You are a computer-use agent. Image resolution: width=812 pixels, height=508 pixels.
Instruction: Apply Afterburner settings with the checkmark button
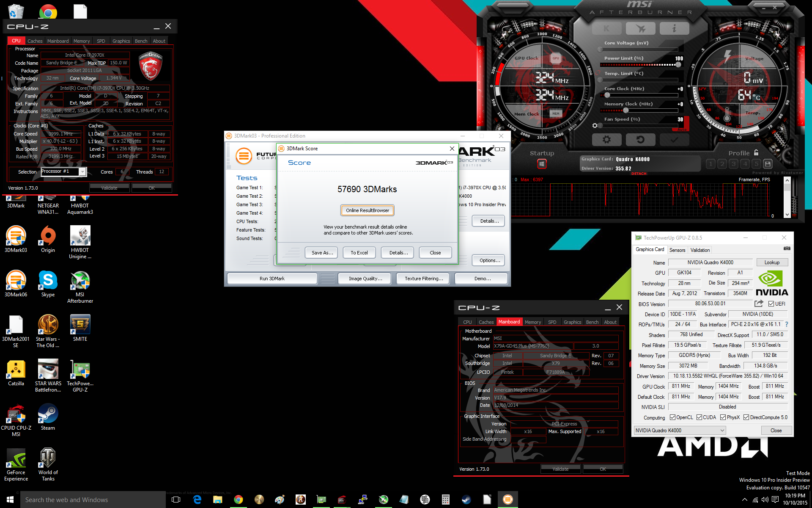(x=674, y=139)
